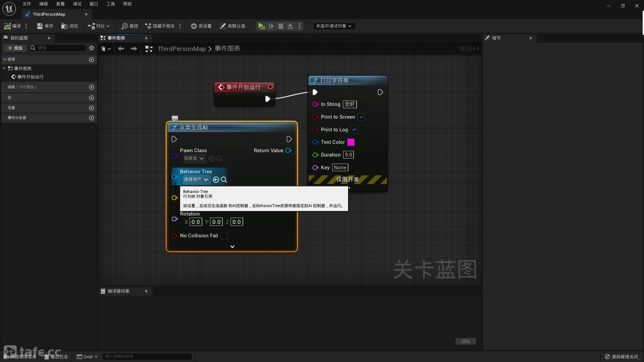Screen dimensions: 644x362
Task: Open Behavior Tree asset picker dropdown
Action: [x=196, y=180]
